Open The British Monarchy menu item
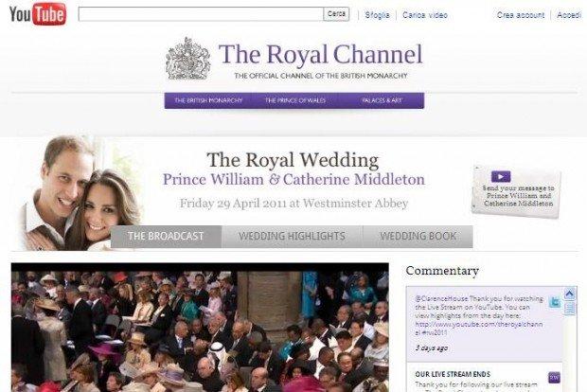The image size is (587, 392). 208,100
